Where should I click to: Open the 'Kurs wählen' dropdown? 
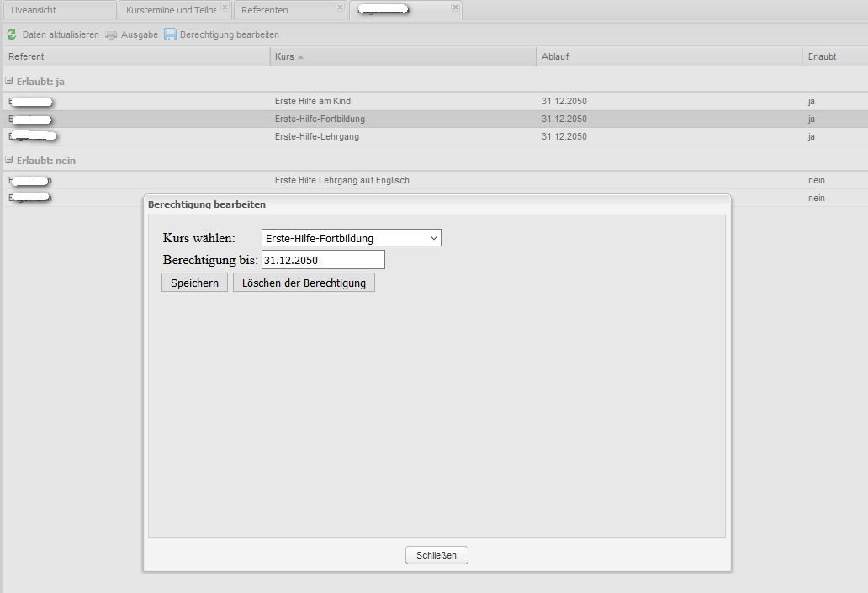(352, 238)
